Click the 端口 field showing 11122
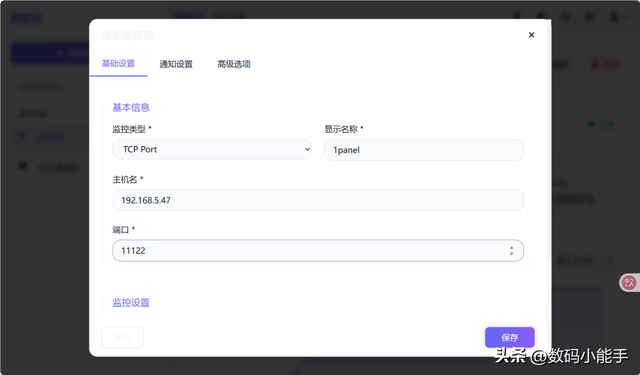Image resolution: width=640 pixels, height=375 pixels. [318, 251]
